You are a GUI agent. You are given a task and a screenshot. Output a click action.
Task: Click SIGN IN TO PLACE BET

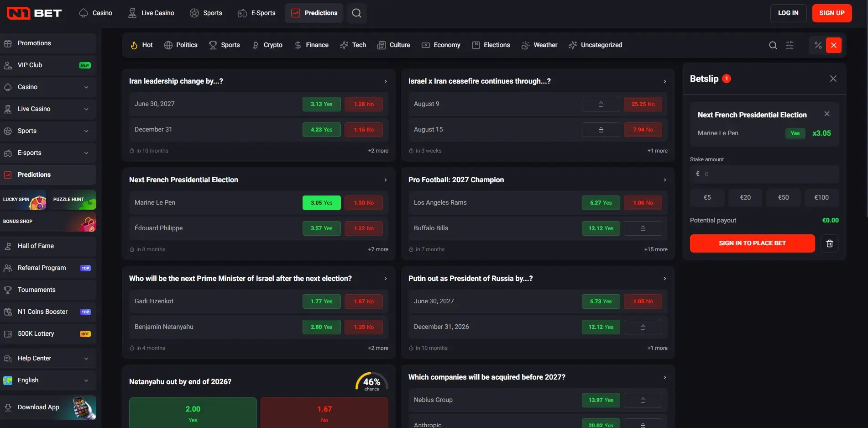coord(752,243)
